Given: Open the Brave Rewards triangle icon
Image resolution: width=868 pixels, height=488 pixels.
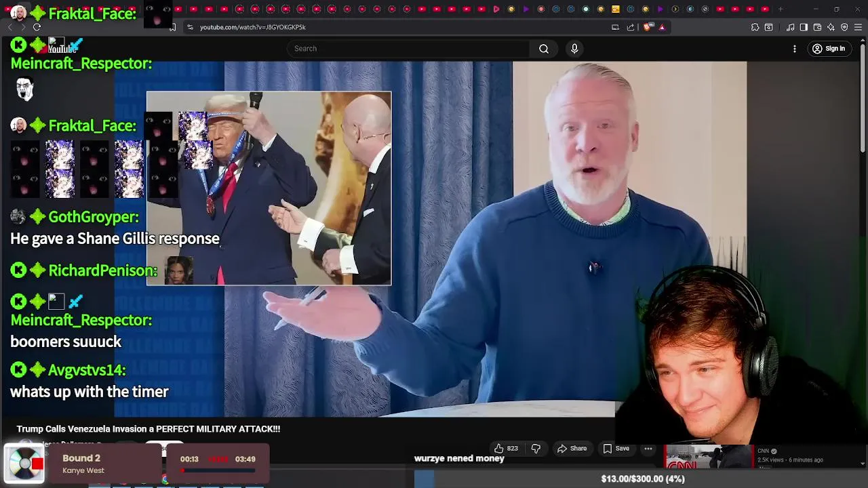Looking at the screenshot, I should (x=662, y=27).
